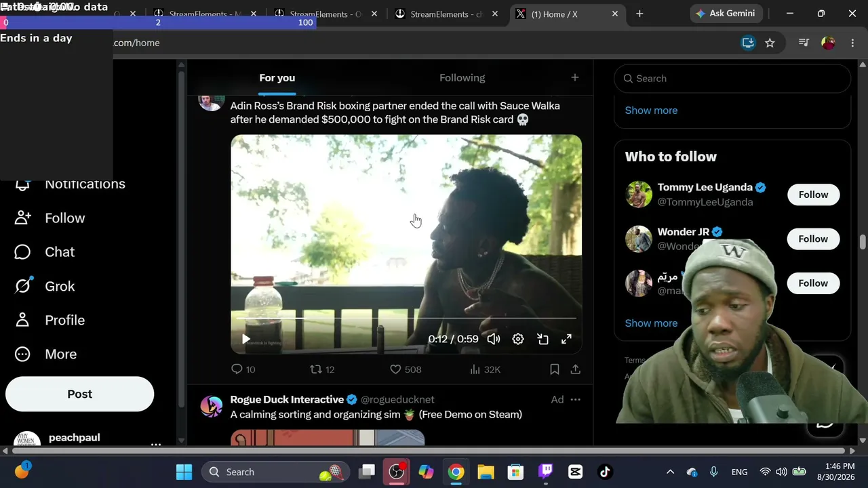Install app icon in the address bar

point(748,43)
